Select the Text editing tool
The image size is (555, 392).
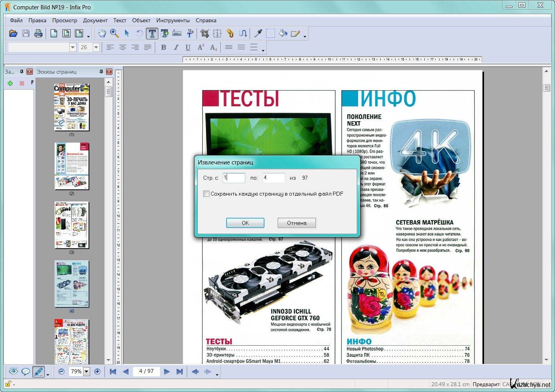(152, 34)
